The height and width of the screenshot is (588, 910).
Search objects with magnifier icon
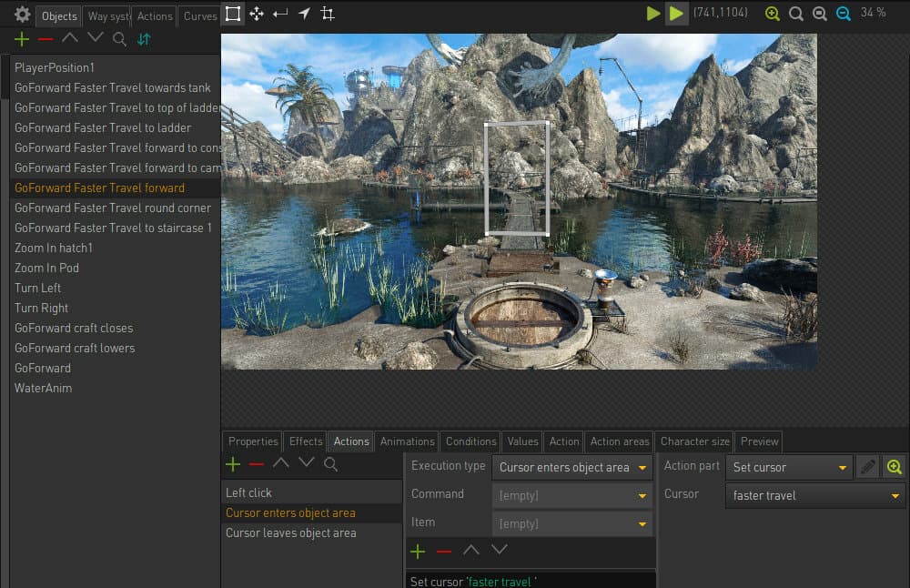119,39
